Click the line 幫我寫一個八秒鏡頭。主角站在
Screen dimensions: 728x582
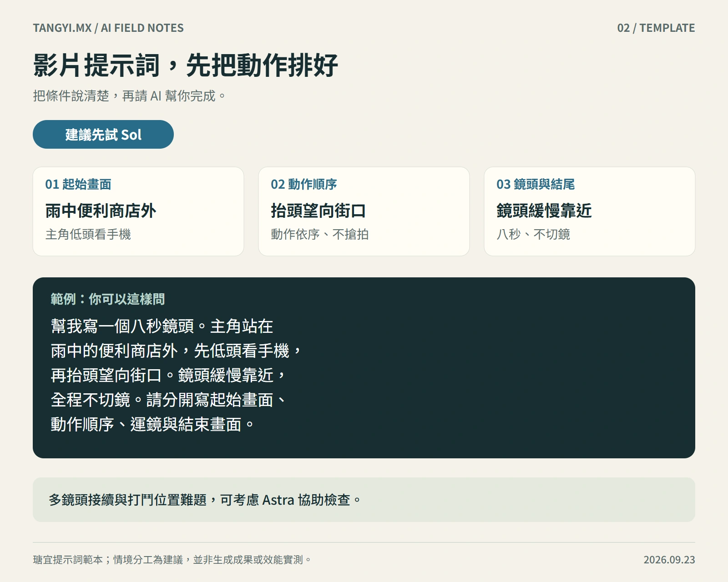[162, 326]
